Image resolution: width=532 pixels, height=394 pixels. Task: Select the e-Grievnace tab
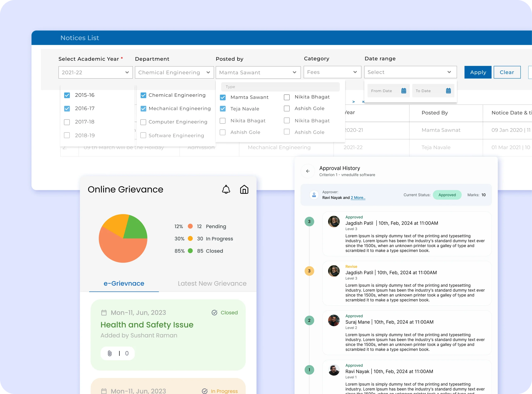[124, 283]
